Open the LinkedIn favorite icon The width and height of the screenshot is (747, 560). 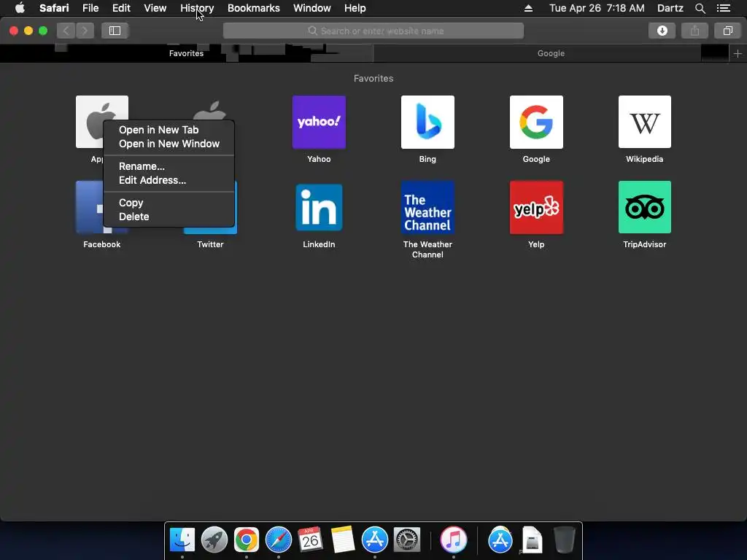point(319,207)
